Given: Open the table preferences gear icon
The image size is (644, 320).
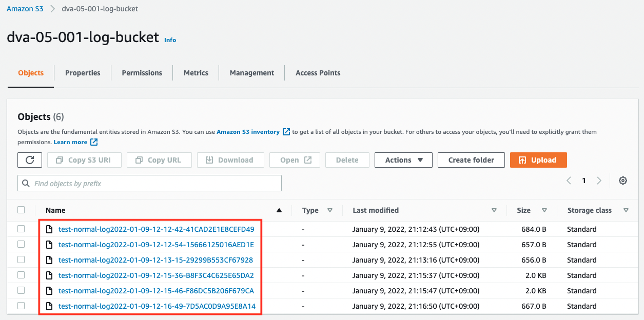Looking at the screenshot, I should click(623, 181).
